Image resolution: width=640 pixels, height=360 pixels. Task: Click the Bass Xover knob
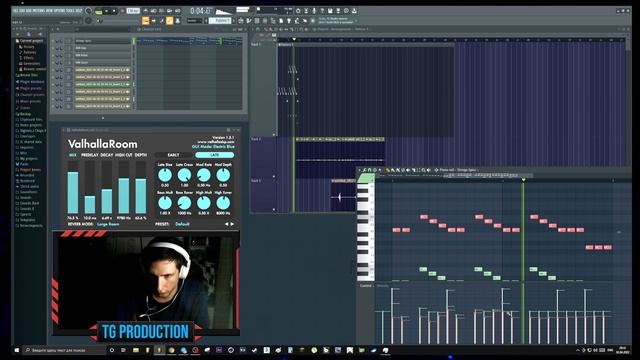click(x=184, y=203)
